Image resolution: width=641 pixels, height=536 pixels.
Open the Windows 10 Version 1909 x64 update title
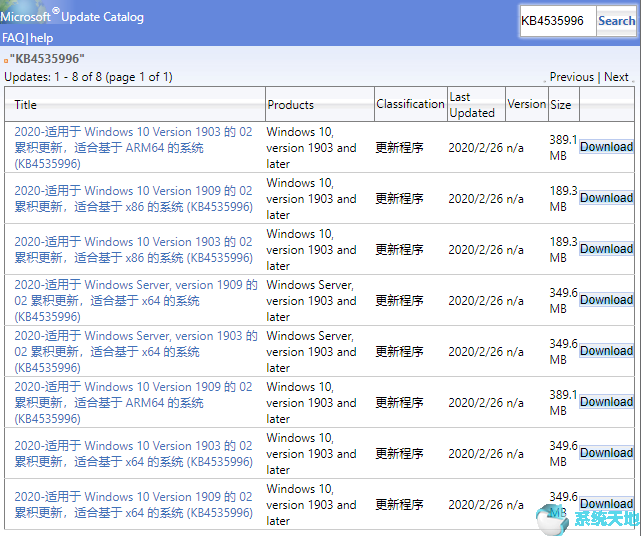[x=133, y=505]
